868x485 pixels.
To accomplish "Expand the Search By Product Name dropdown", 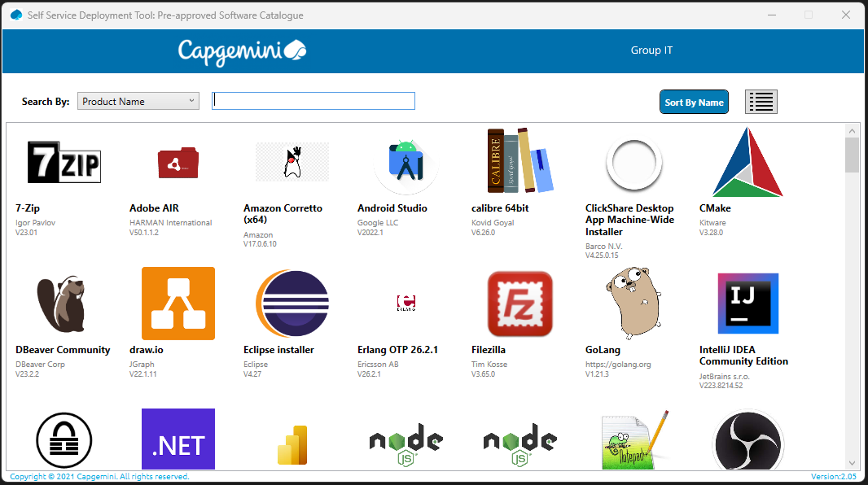I will (138, 102).
